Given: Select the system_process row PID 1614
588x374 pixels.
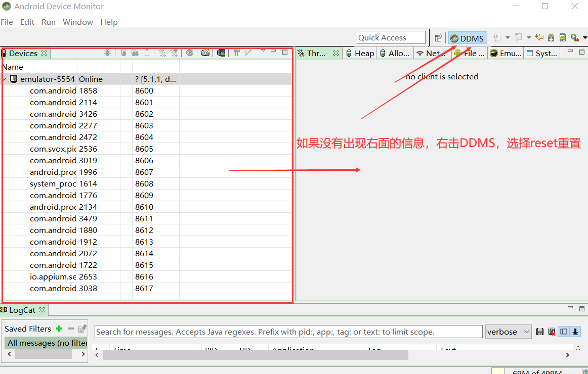Looking at the screenshot, I should coord(147,183).
